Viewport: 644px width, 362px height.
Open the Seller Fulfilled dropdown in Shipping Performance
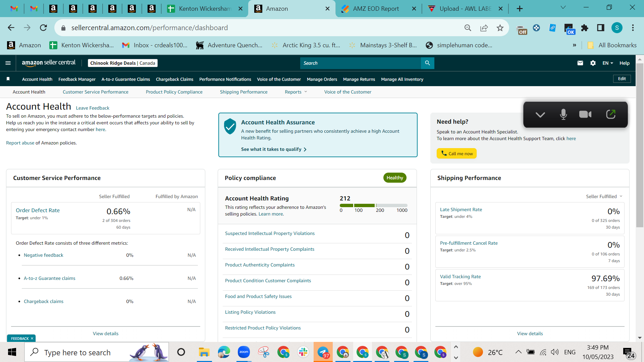coord(604,196)
